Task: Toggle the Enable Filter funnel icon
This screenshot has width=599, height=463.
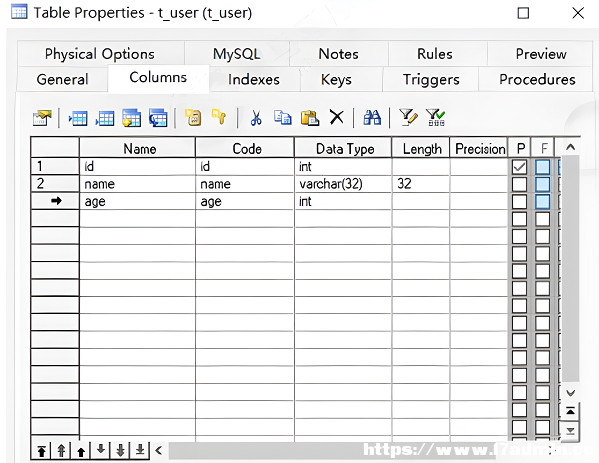Action: point(435,117)
